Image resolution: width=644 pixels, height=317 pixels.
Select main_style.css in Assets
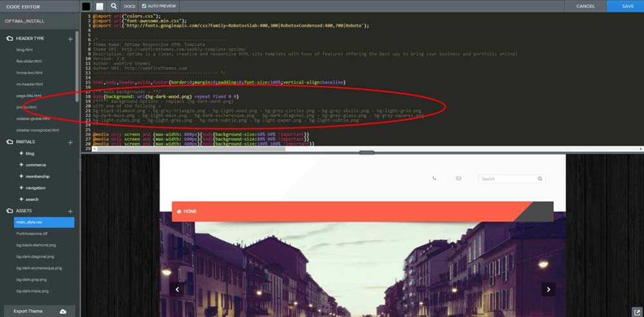pyautogui.click(x=44, y=222)
